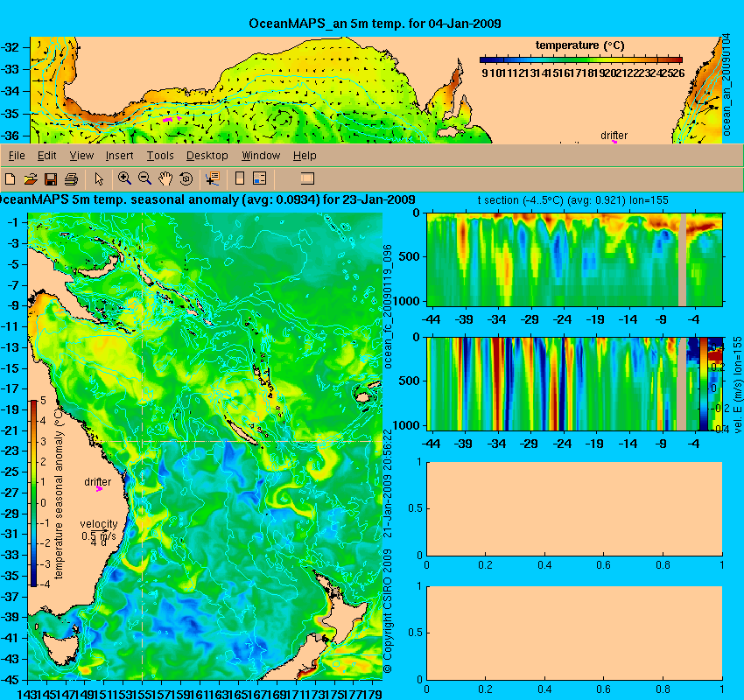Open the Window menu
Viewport: 744px width, 700px height.
[x=261, y=156]
